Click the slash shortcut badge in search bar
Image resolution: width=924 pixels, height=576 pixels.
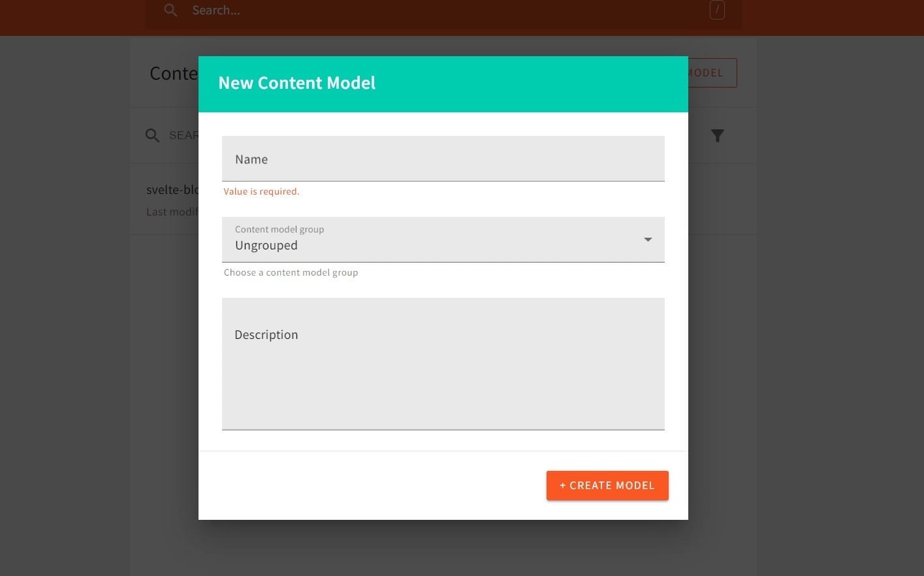(716, 10)
